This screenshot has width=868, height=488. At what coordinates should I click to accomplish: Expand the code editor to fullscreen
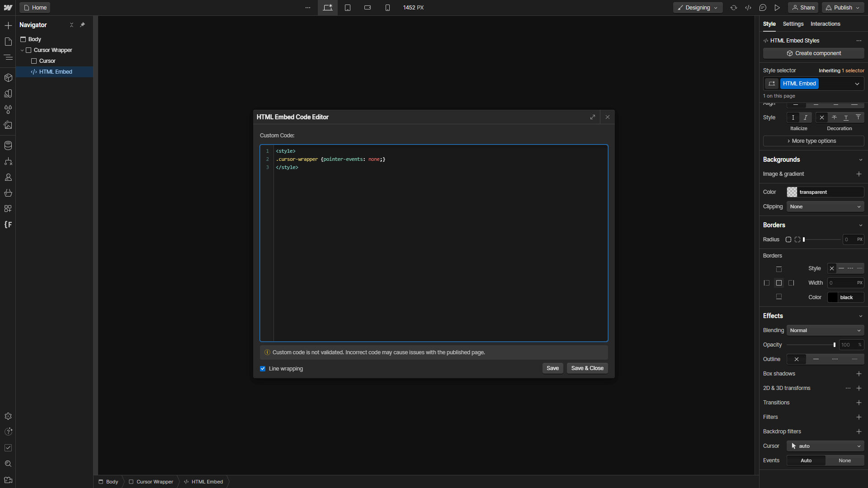[x=593, y=117]
